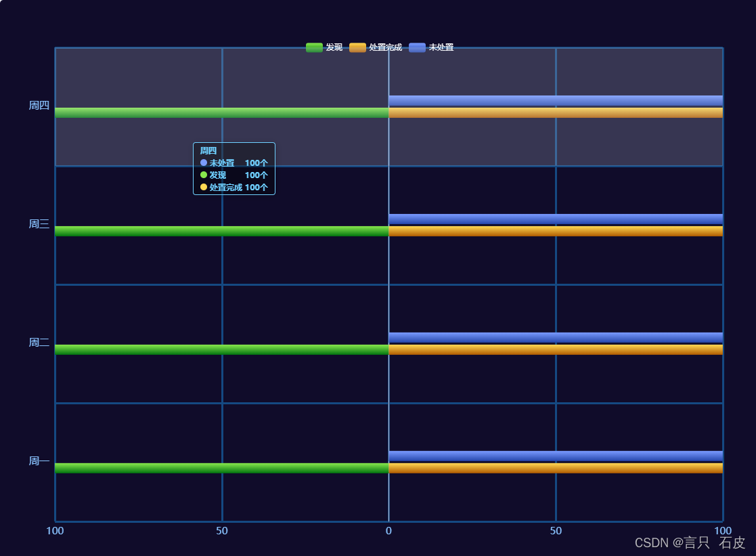Select the 周二 axis label
The image size is (756, 556).
tap(39, 342)
